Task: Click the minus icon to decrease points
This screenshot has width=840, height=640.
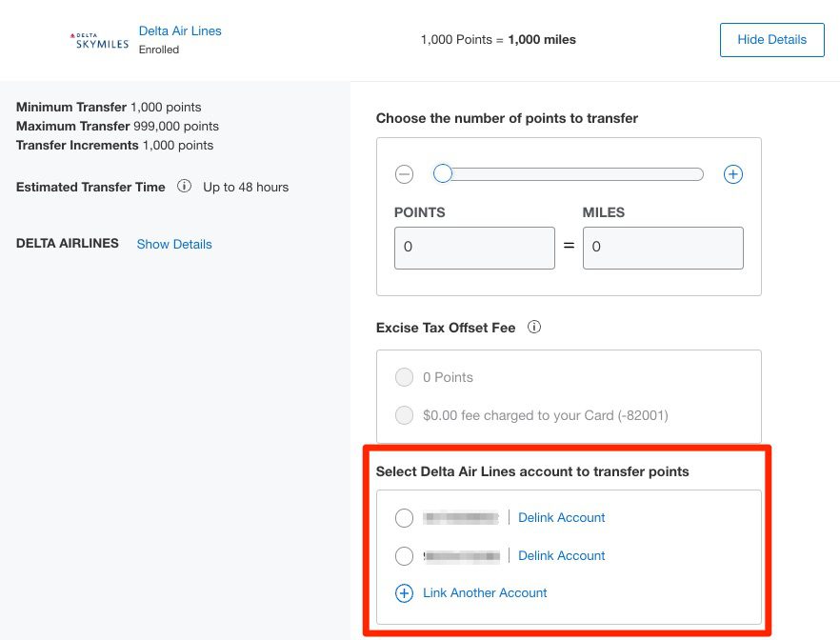Action: [x=404, y=174]
